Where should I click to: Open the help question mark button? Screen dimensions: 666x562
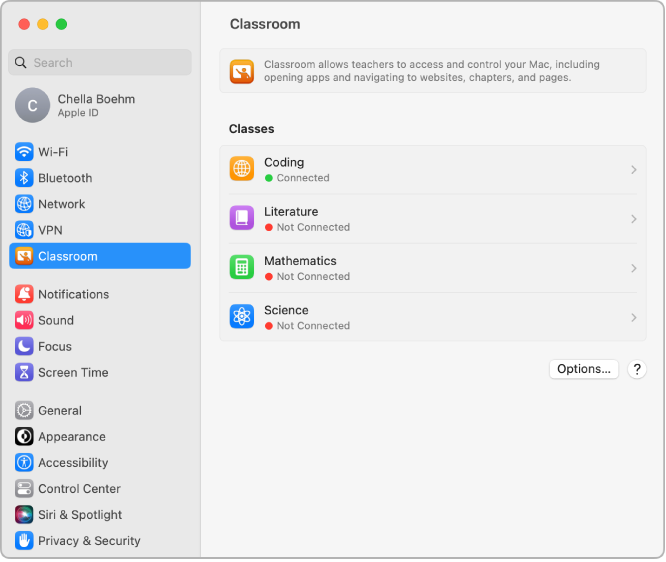[637, 369]
